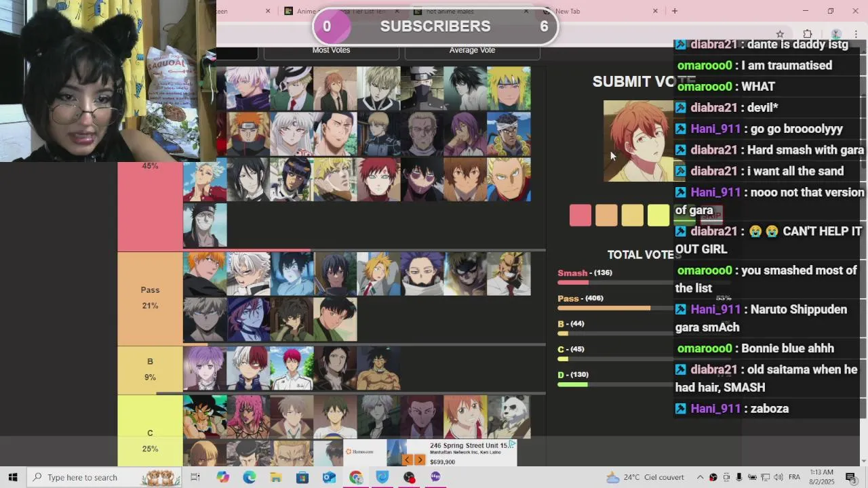The width and height of the screenshot is (868, 488).
Task: Click the microphone tray icon
Action: tap(739, 477)
